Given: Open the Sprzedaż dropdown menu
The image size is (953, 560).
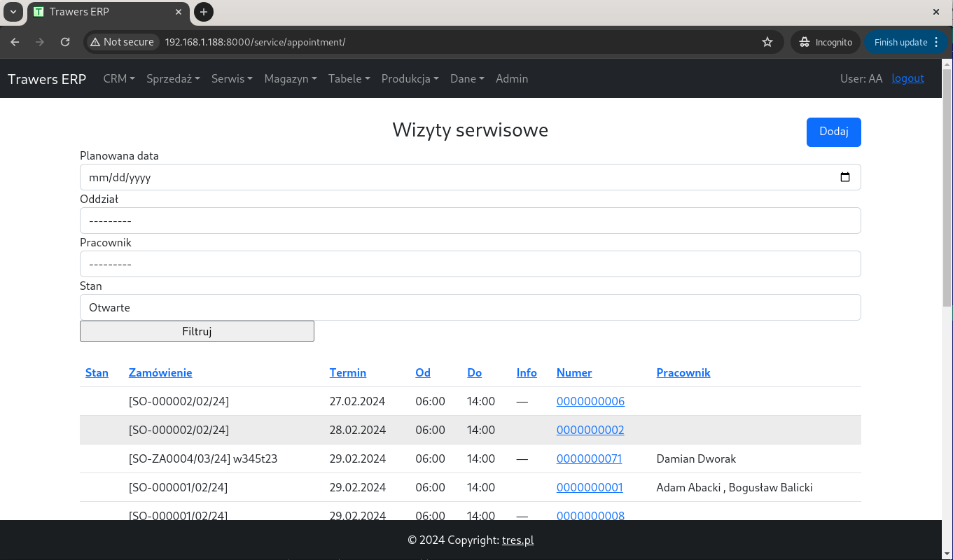Looking at the screenshot, I should point(173,78).
